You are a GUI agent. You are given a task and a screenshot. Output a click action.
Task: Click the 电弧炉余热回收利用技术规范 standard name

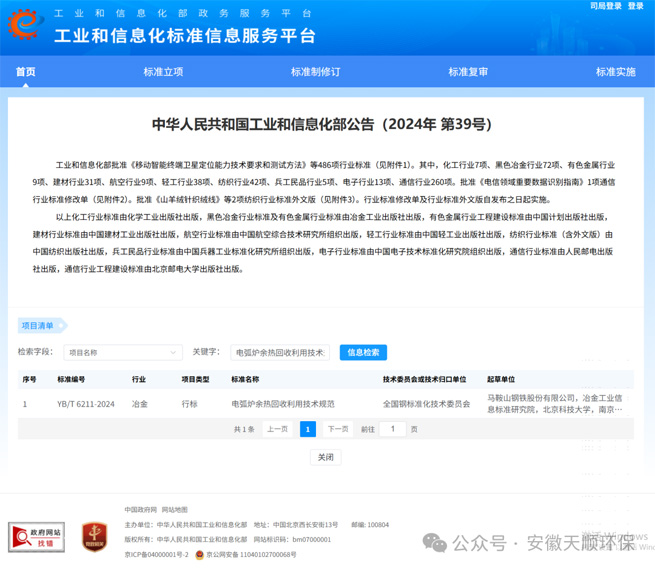[283, 404]
